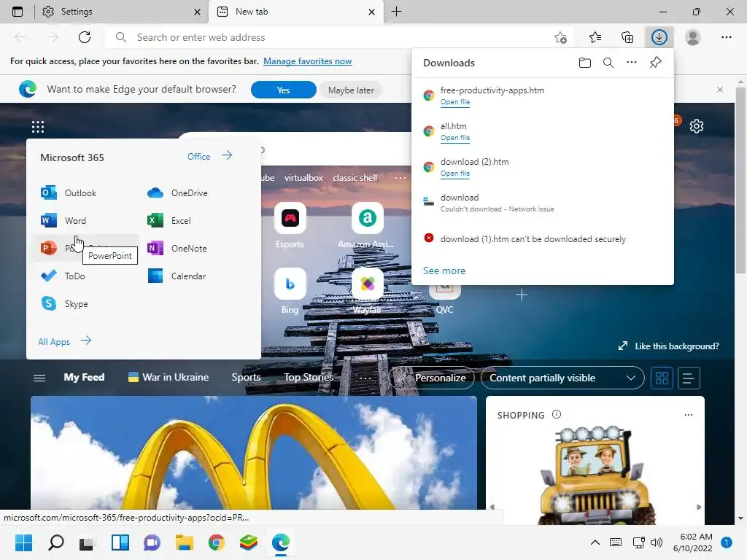Open more options in Downloads panel
This screenshot has height=560, width=747.
[x=632, y=63]
